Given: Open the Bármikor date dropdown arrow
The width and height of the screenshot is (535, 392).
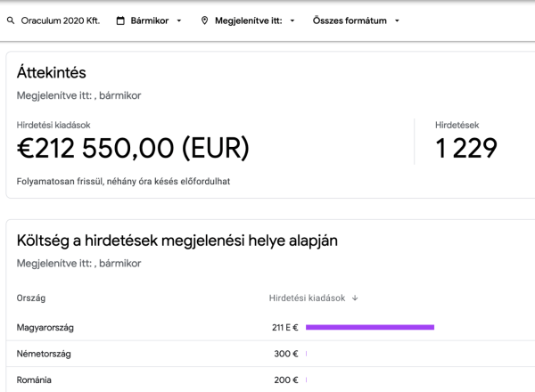Looking at the screenshot, I should coord(179,20).
